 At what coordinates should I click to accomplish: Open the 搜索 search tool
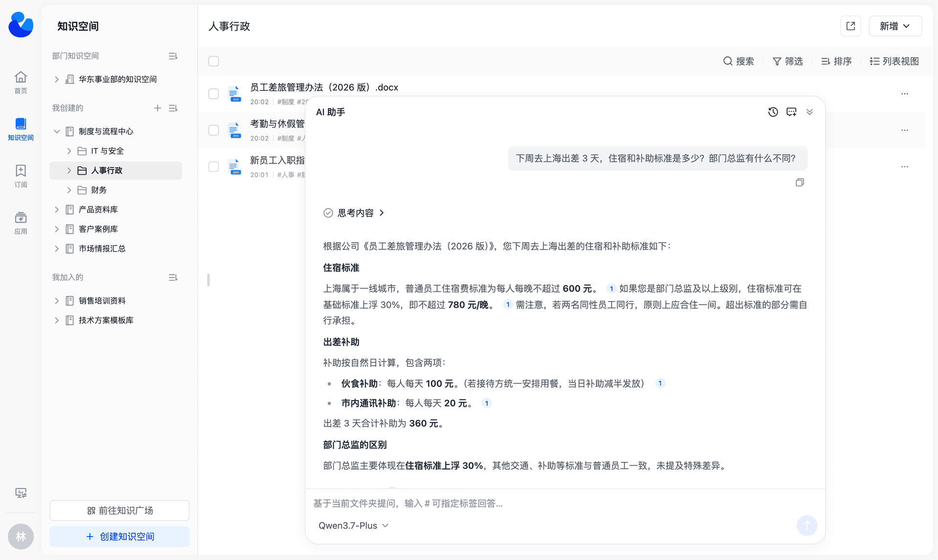[x=739, y=61]
